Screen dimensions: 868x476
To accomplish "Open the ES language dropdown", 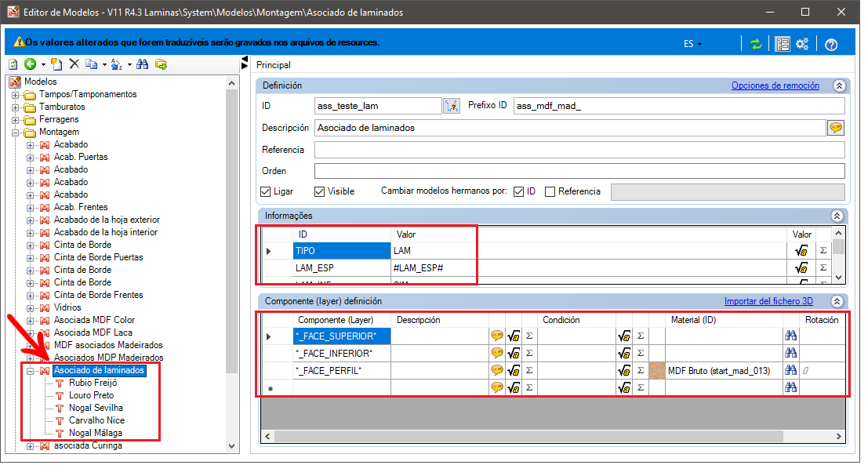I will tap(692, 44).
